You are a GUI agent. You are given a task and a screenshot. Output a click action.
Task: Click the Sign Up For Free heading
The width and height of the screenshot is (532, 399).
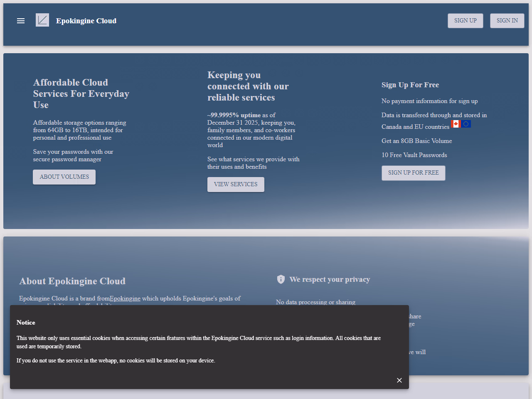410,85
